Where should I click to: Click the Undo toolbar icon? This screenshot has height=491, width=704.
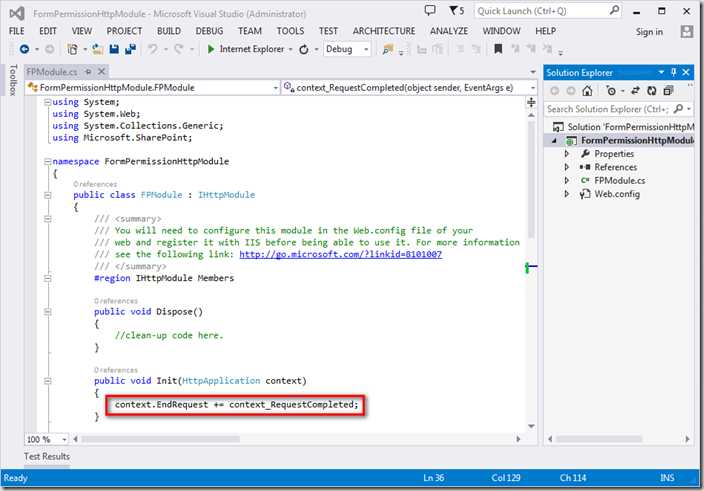coord(153,49)
